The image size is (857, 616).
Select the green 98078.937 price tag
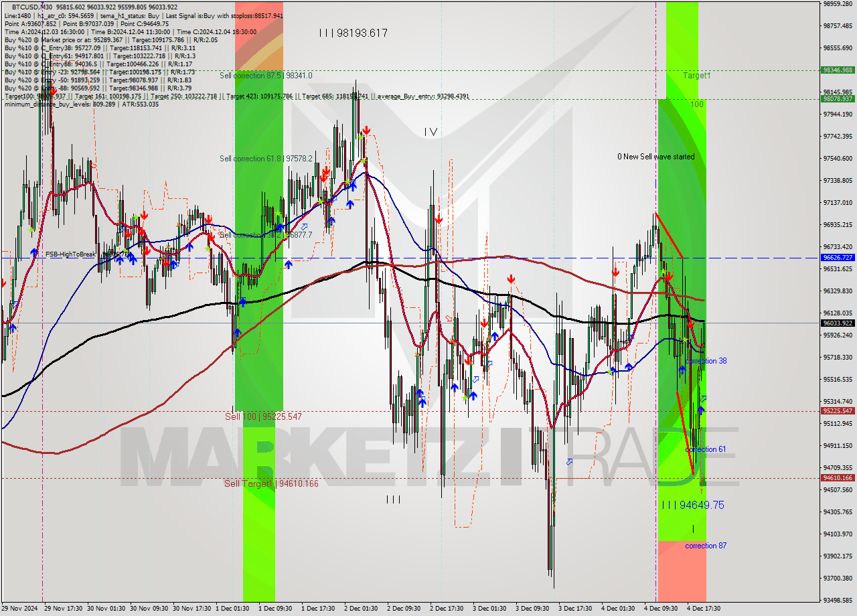(838, 98)
